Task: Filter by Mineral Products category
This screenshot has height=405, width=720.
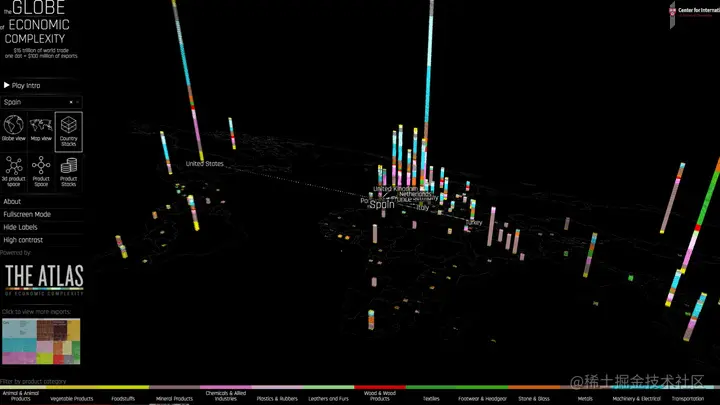Action: point(174,399)
